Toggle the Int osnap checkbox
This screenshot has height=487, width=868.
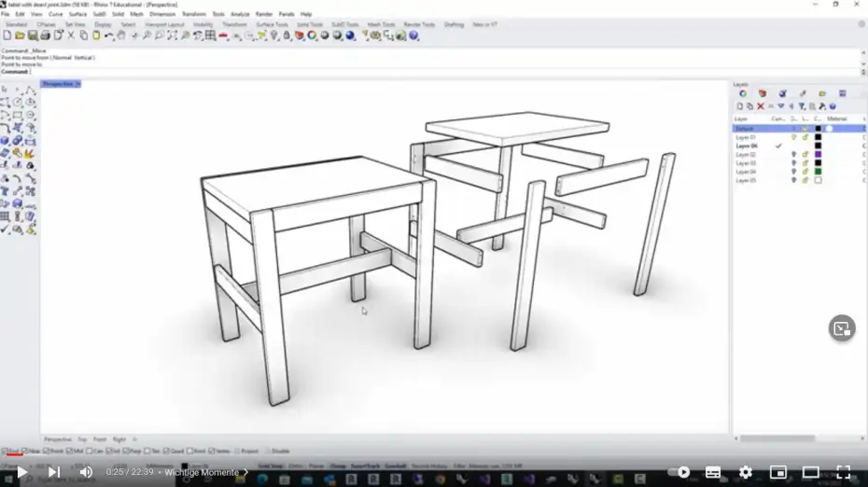click(x=108, y=451)
